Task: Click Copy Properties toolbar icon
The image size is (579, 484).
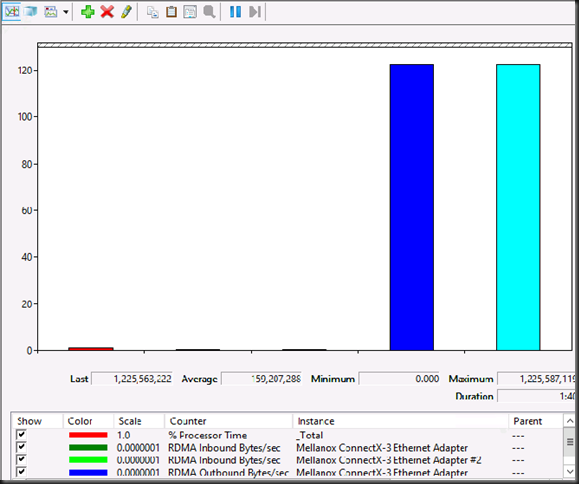Action: pos(153,12)
